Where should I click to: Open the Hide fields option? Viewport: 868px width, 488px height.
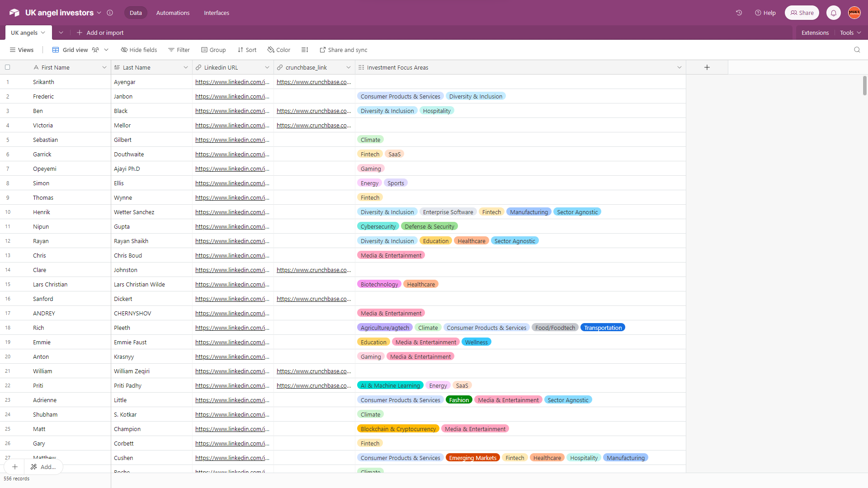tap(139, 50)
